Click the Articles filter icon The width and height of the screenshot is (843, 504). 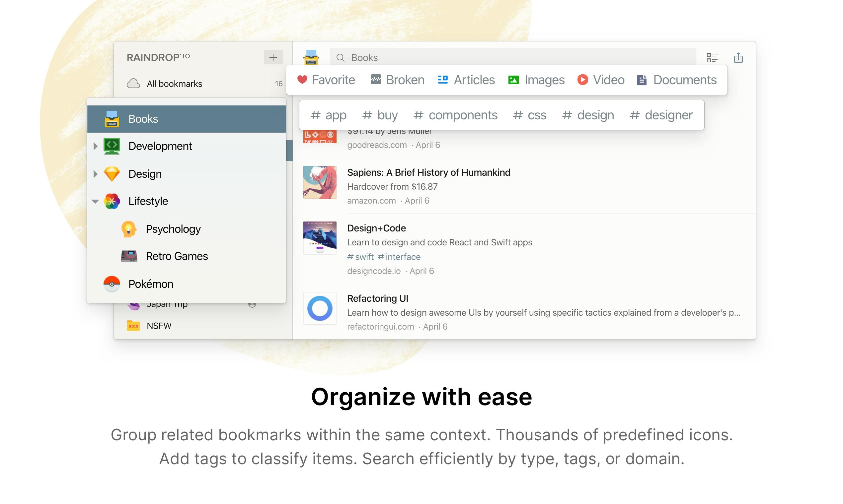pyautogui.click(x=443, y=80)
